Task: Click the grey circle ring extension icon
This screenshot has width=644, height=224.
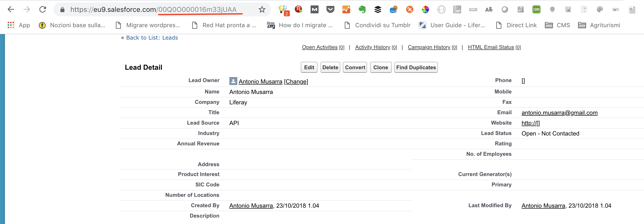Action: [505, 9]
